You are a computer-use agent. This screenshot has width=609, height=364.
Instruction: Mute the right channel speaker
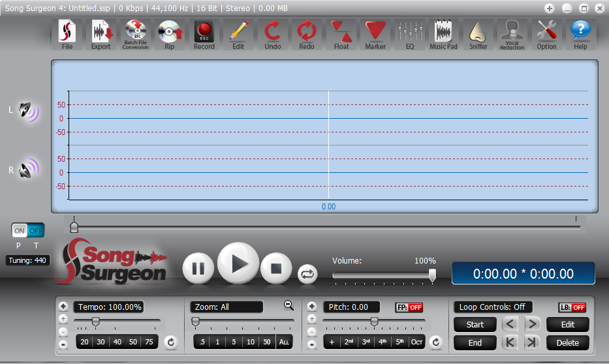pyautogui.click(x=28, y=169)
